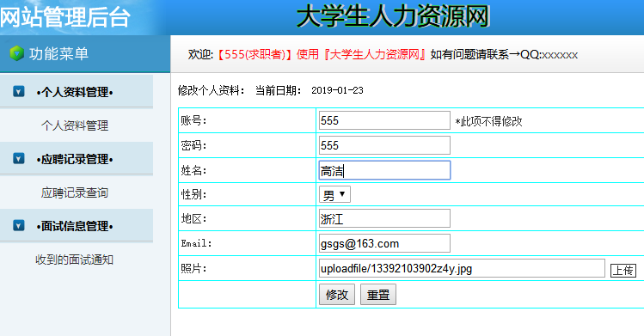Screen dimensions: 644x336
Task: Select the •面试信息管理• menu header
Action: coord(75,226)
